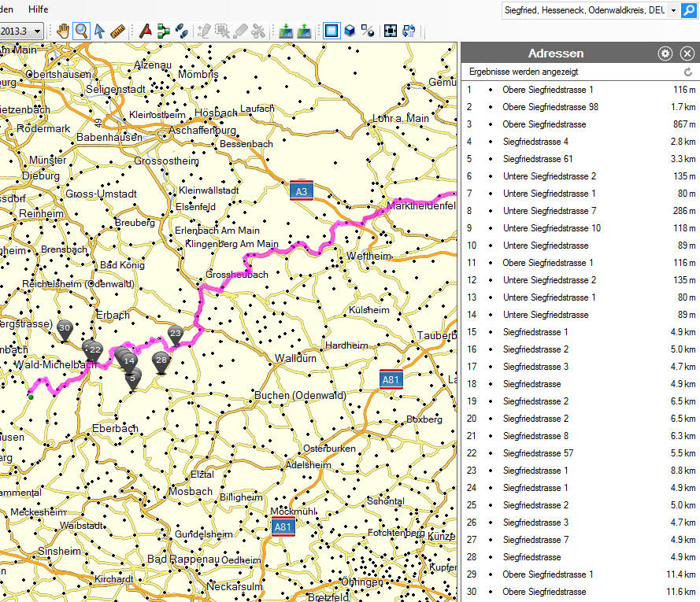The width and height of the screenshot is (700, 602).
Task: Toggle the 2D map view
Action: (x=331, y=31)
